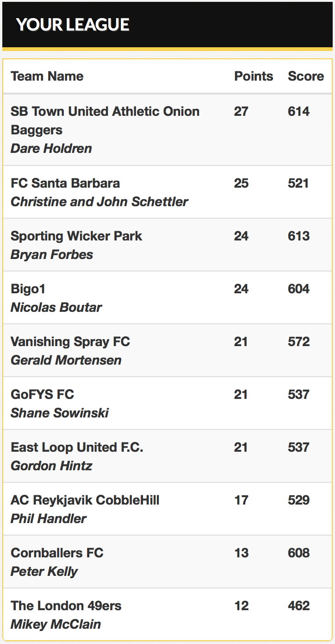Select the Team Name column header
Image resolution: width=335 pixels, height=644 pixels.
(x=47, y=76)
